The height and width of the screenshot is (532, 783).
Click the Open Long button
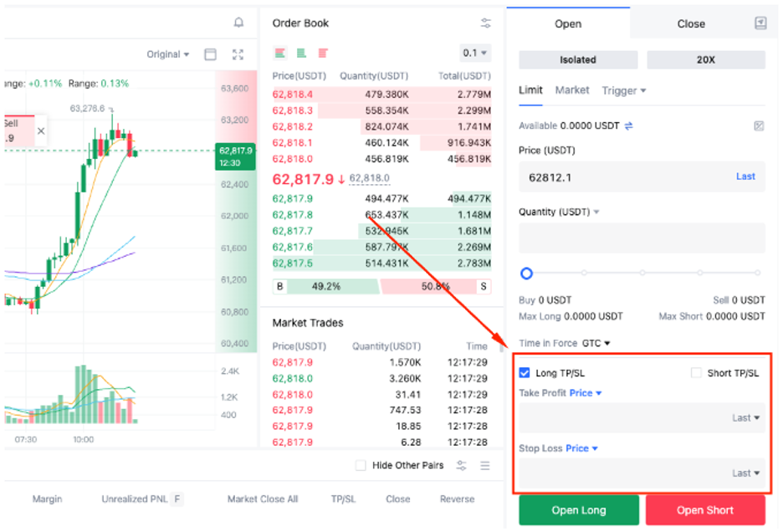579,509
